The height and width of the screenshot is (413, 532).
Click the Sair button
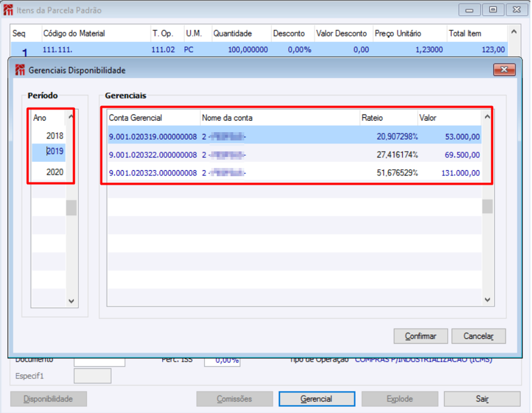point(482,399)
